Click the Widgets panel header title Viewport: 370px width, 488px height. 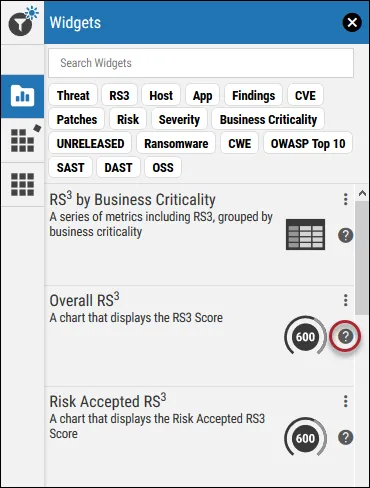tap(75, 23)
